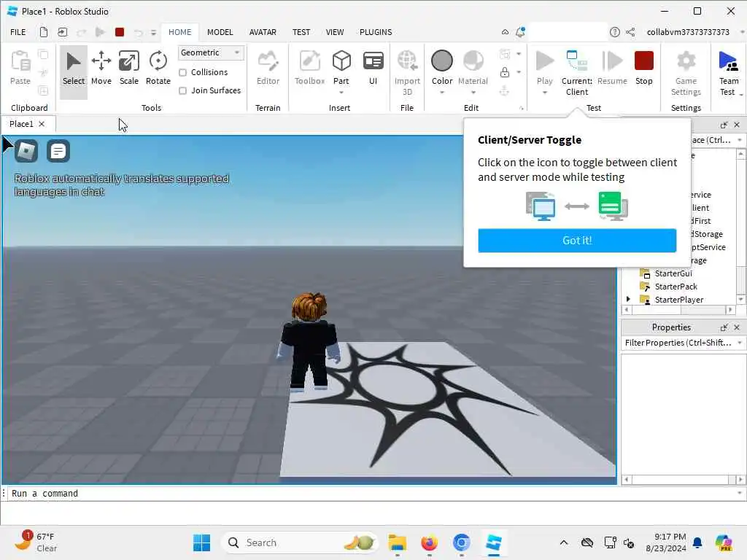The height and width of the screenshot is (560, 747).
Task: Show hidden system tray icons
Action: pyautogui.click(x=564, y=542)
